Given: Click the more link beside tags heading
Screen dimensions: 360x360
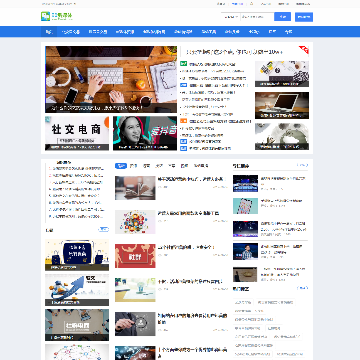Looking at the screenshot, I should pos(303,288).
